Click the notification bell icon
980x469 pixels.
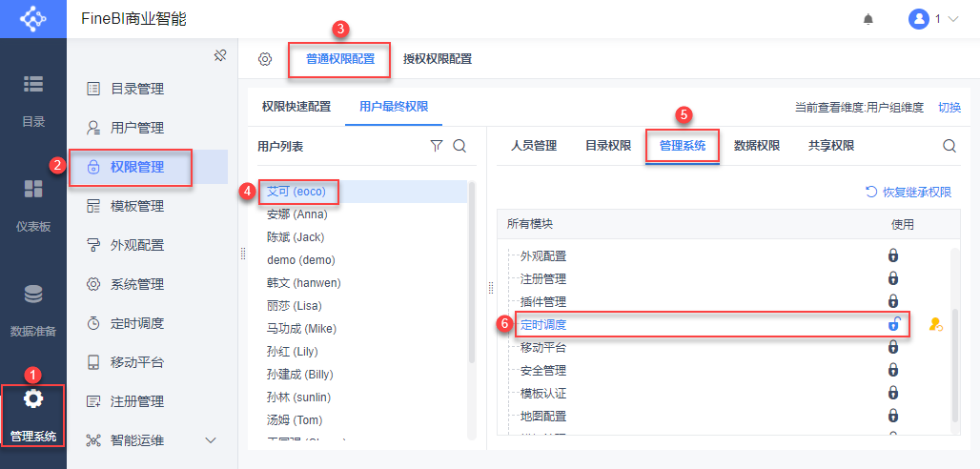point(868,19)
